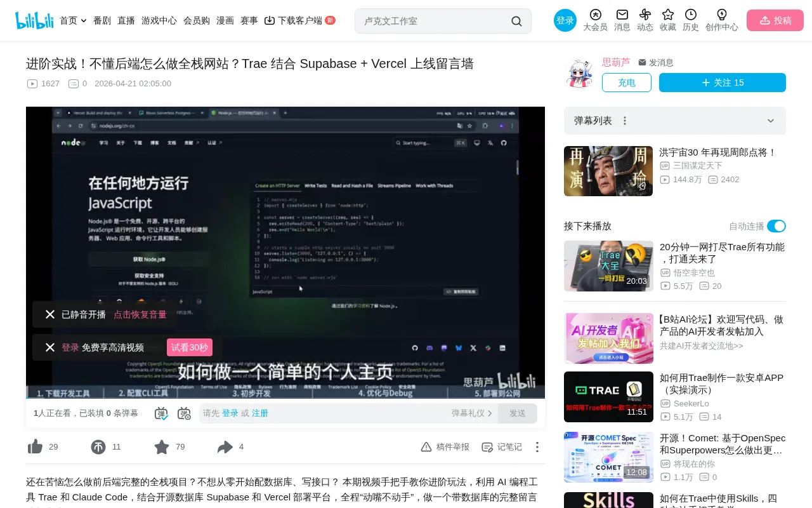
Task: Open the 番剧 menu item
Action: pyautogui.click(x=102, y=20)
